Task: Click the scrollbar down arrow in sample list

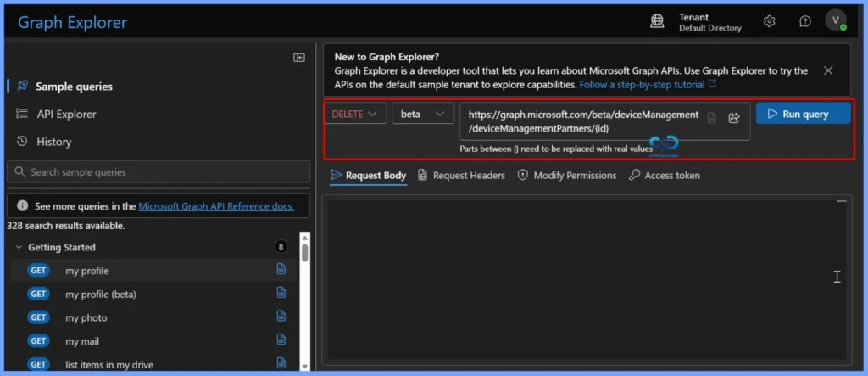Action: tap(304, 366)
